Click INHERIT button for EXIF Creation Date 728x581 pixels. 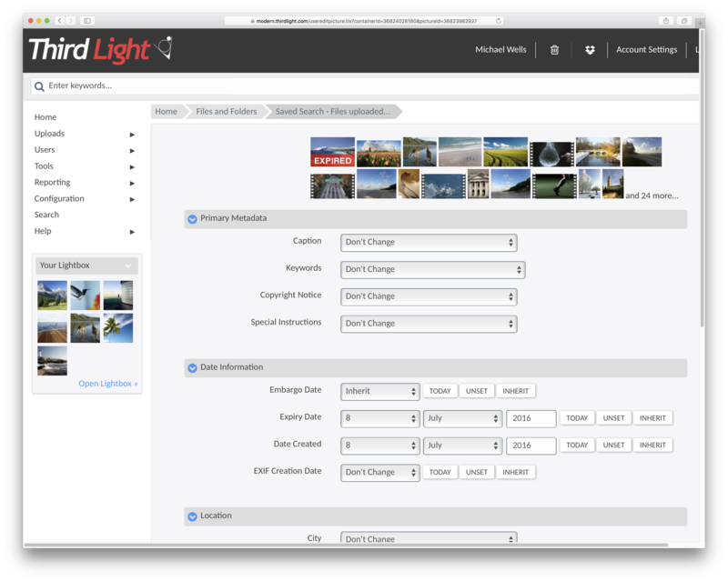[x=515, y=473]
